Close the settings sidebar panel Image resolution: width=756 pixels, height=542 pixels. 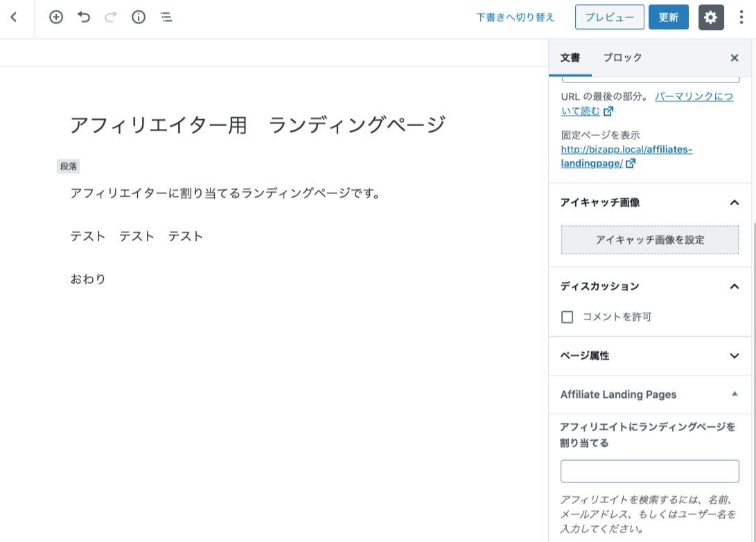(735, 58)
